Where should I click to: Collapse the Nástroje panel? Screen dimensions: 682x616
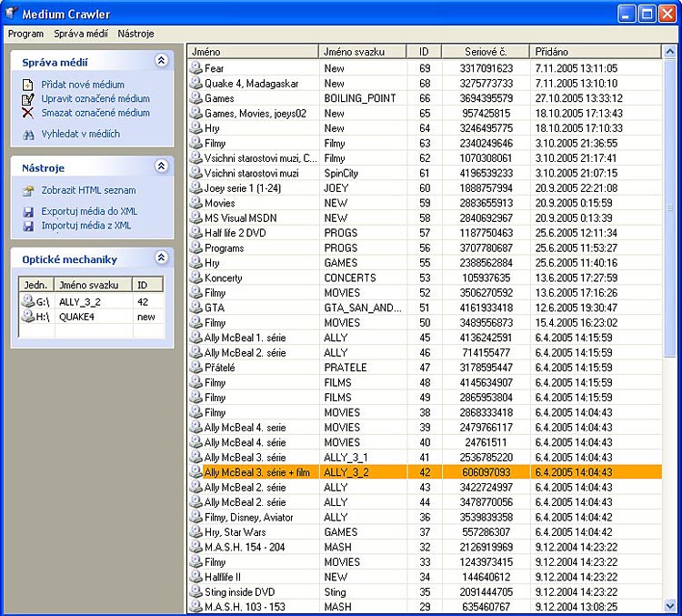tap(161, 167)
